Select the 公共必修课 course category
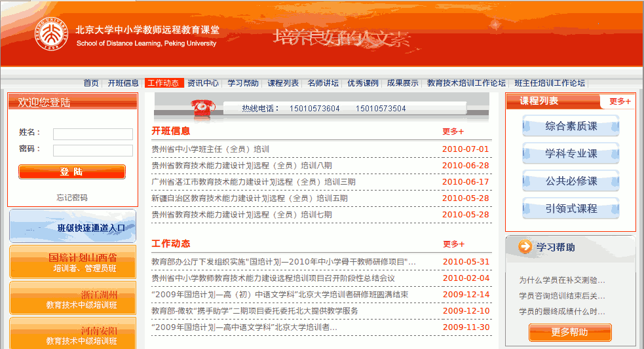This screenshot has height=349, width=644. (x=571, y=181)
